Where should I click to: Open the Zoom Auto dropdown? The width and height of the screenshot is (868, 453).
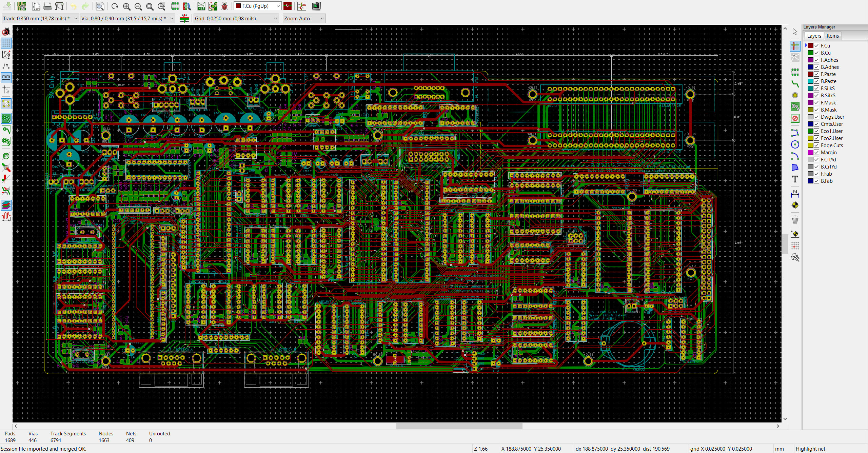[304, 18]
